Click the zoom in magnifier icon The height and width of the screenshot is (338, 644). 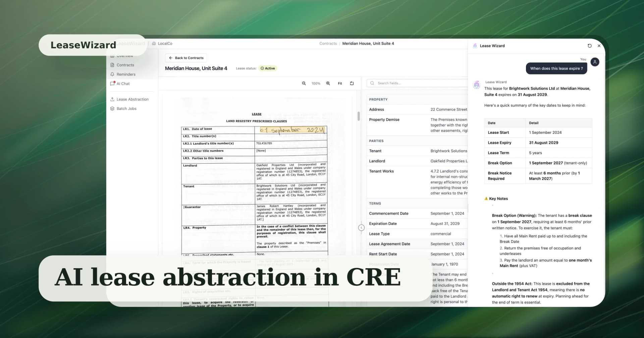[328, 83]
